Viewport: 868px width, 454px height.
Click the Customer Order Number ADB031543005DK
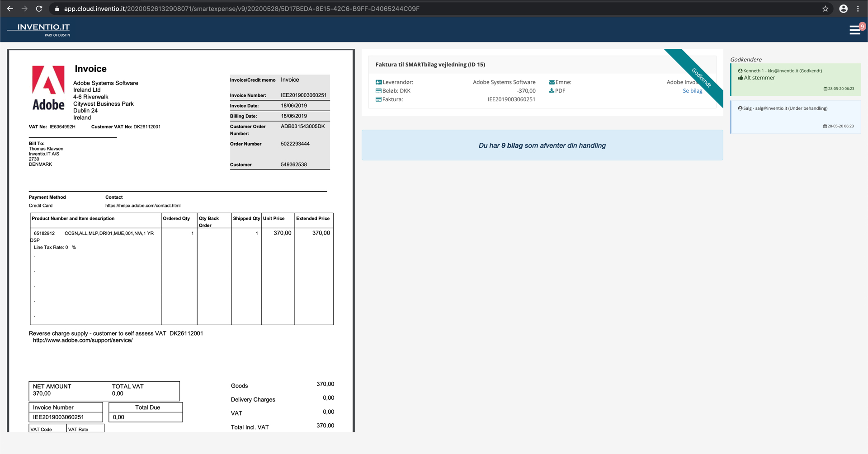pyautogui.click(x=302, y=126)
